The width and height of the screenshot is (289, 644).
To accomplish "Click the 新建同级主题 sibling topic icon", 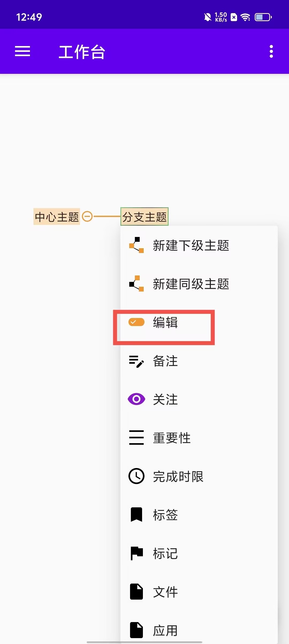I will point(136,283).
